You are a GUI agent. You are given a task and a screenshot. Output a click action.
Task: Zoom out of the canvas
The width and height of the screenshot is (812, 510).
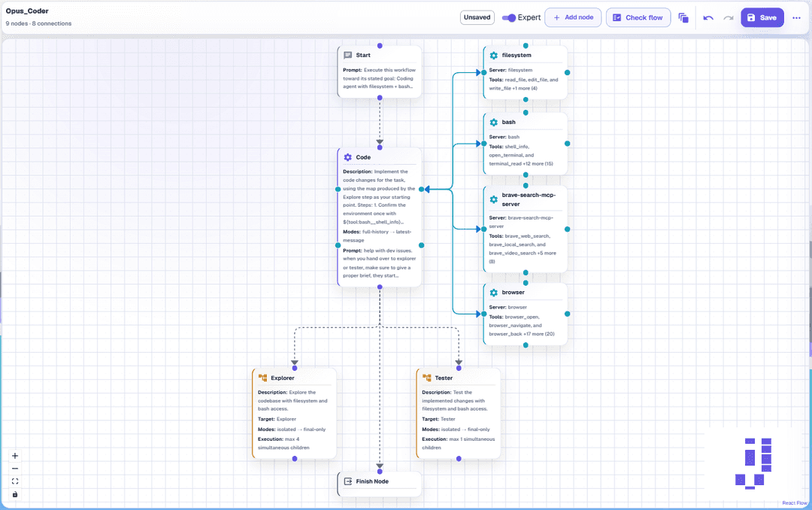point(15,469)
